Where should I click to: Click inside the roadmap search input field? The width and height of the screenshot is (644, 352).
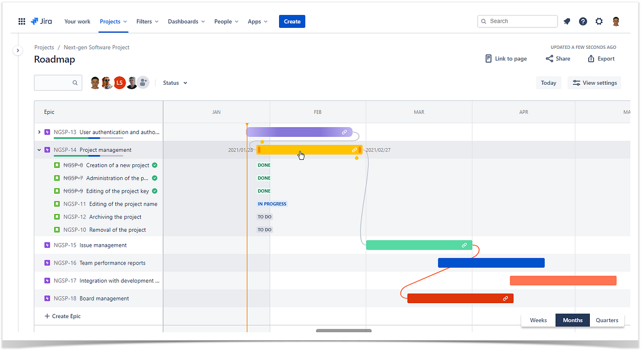(54, 83)
